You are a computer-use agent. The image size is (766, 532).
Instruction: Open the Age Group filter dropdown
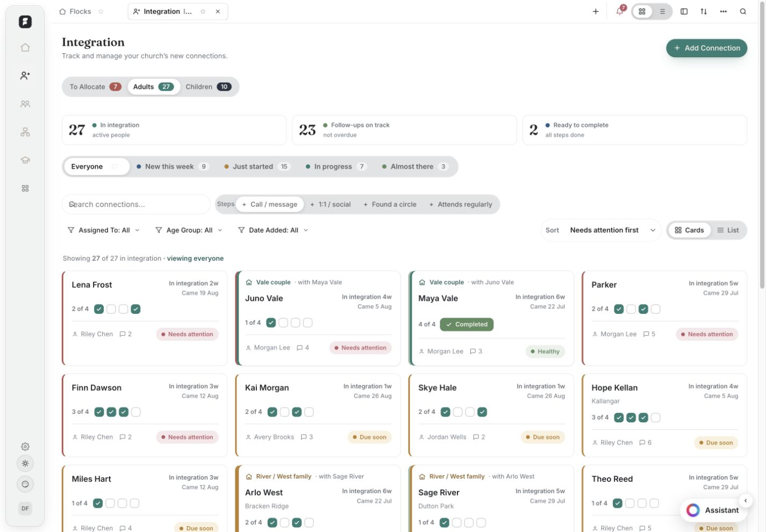[x=189, y=230]
